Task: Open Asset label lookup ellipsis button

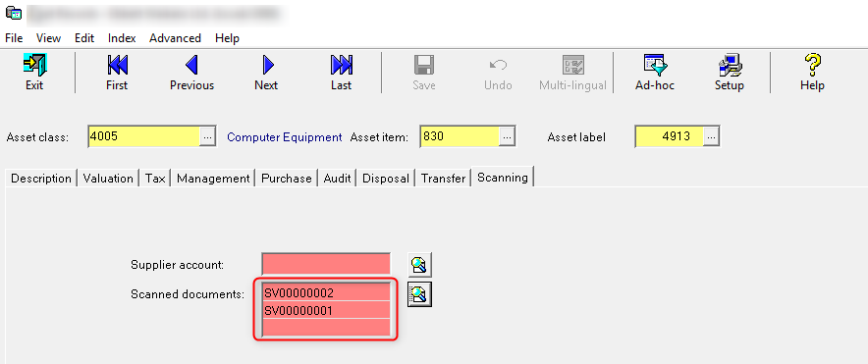Action: point(711,136)
